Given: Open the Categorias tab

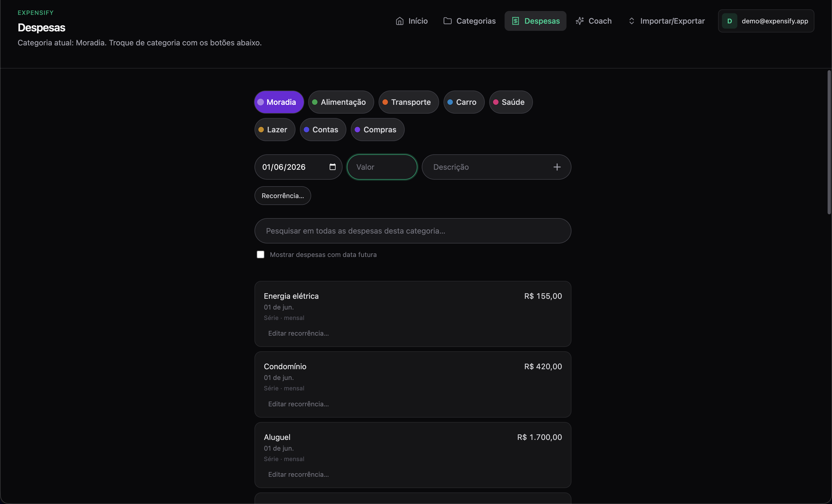Looking at the screenshot, I should [x=469, y=21].
